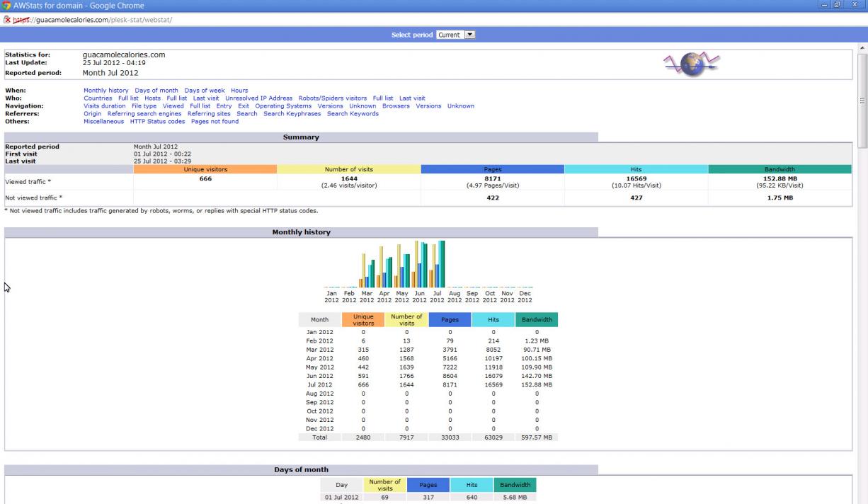The image size is (868, 504).
Task: Click the 1.75 MB not viewed bandwidth
Action: pos(780,198)
